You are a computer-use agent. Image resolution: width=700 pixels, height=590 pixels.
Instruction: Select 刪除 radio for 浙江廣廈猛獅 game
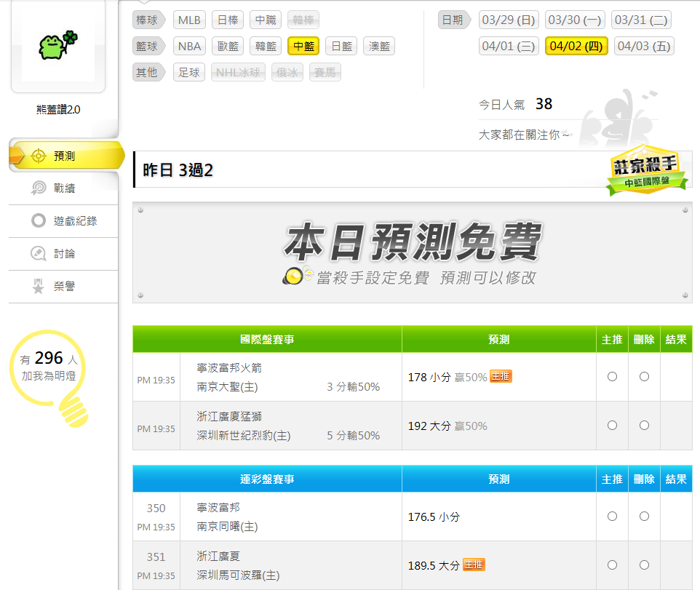coord(644,425)
